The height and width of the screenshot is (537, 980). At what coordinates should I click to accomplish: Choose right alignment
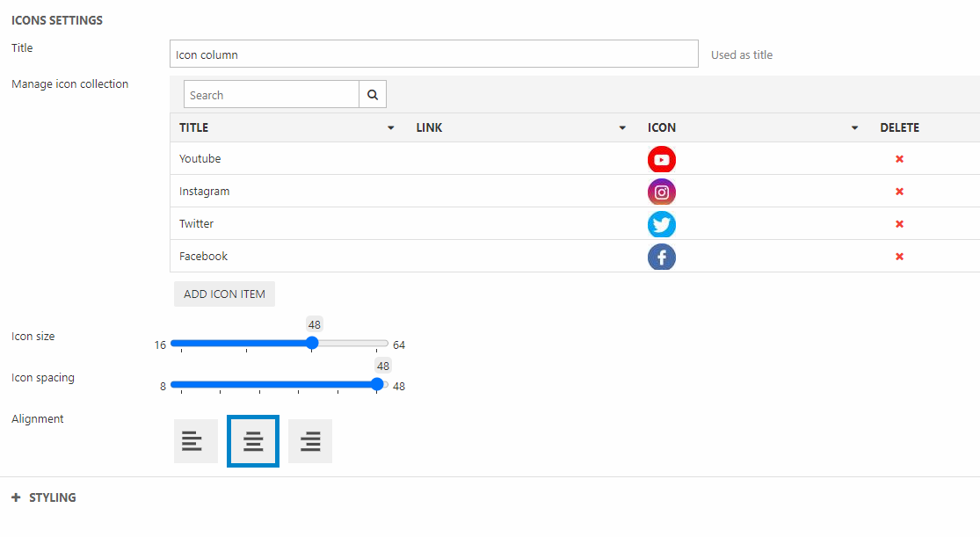click(x=310, y=441)
